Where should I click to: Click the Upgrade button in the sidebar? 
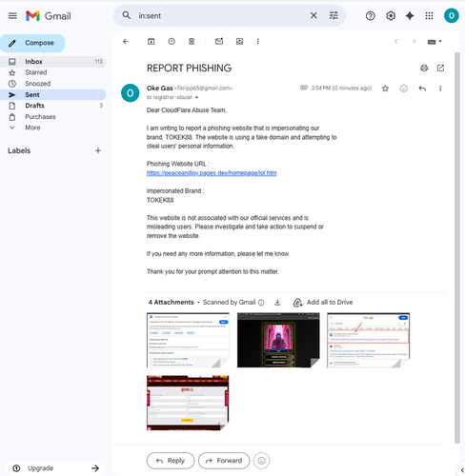pos(54,468)
